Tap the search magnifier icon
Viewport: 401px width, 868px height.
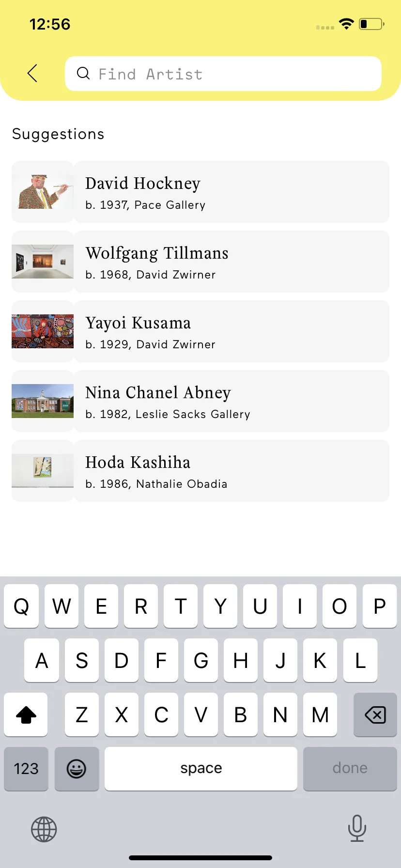click(x=83, y=74)
